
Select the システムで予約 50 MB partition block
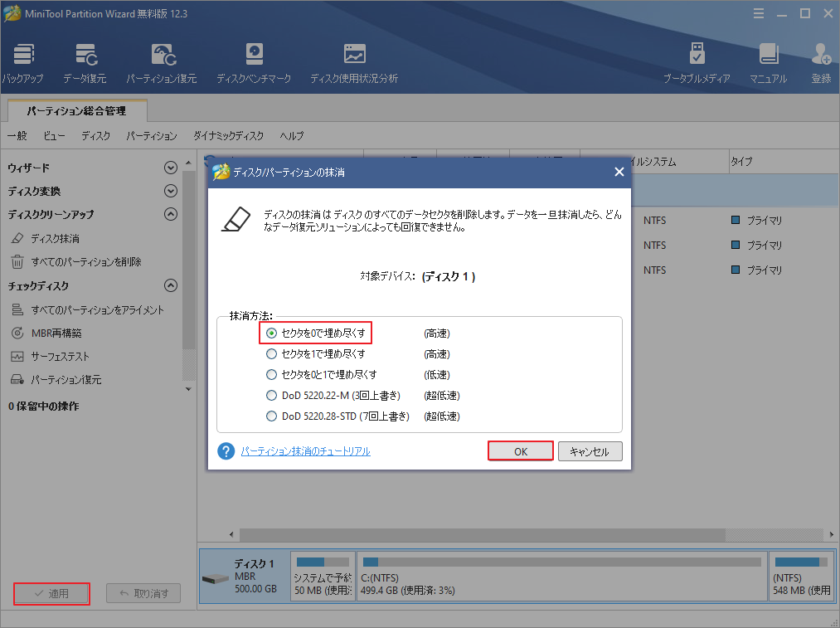click(x=323, y=577)
